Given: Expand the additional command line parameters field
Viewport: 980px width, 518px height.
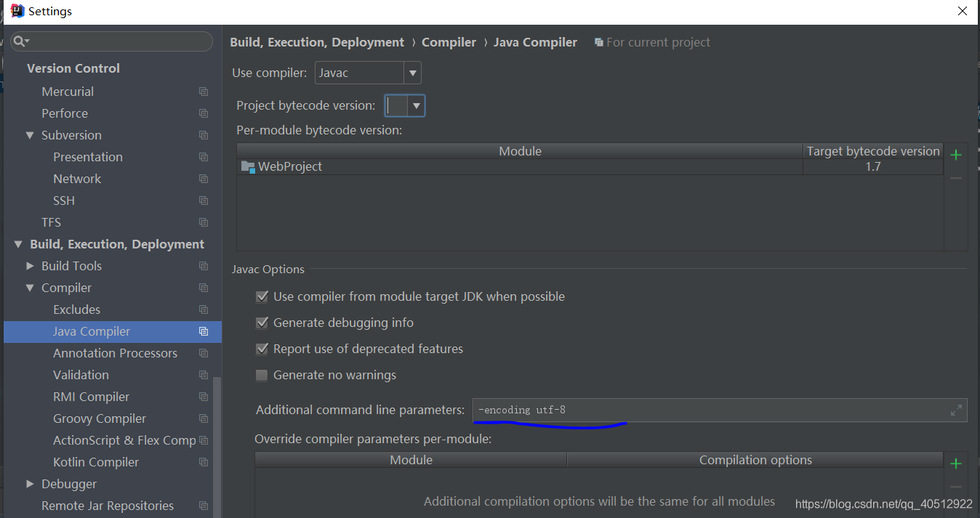Looking at the screenshot, I should tap(956, 410).
